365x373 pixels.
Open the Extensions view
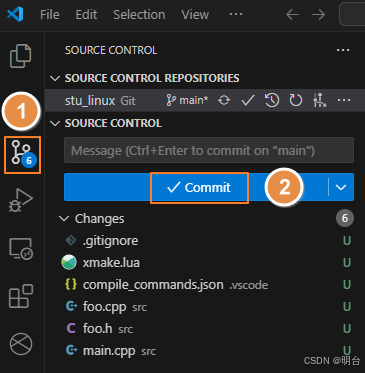(x=21, y=296)
